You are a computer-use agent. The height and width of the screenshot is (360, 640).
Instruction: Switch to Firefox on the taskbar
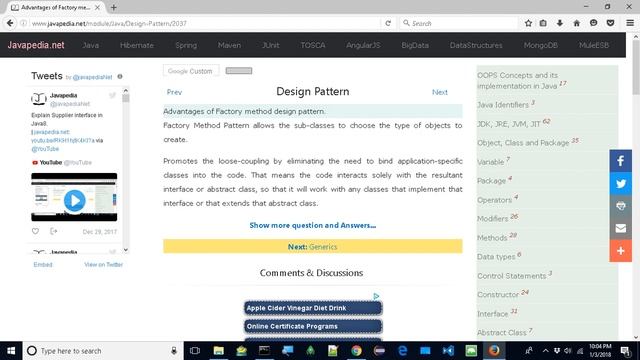tap(494, 351)
